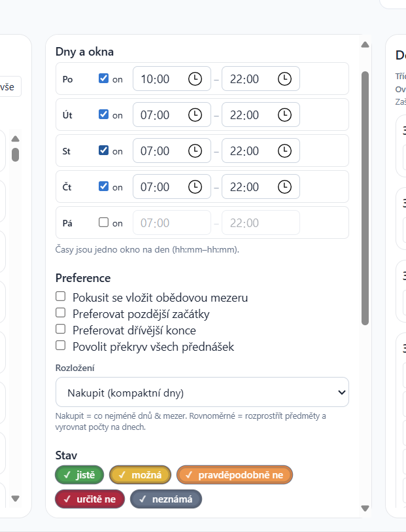Enable the Pá (Friday) day checkbox

pyautogui.click(x=103, y=222)
